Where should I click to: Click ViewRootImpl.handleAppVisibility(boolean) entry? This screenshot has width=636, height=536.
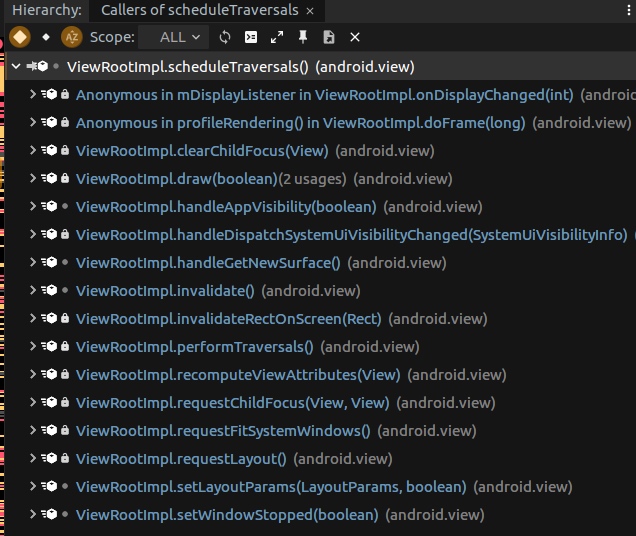click(x=226, y=207)
